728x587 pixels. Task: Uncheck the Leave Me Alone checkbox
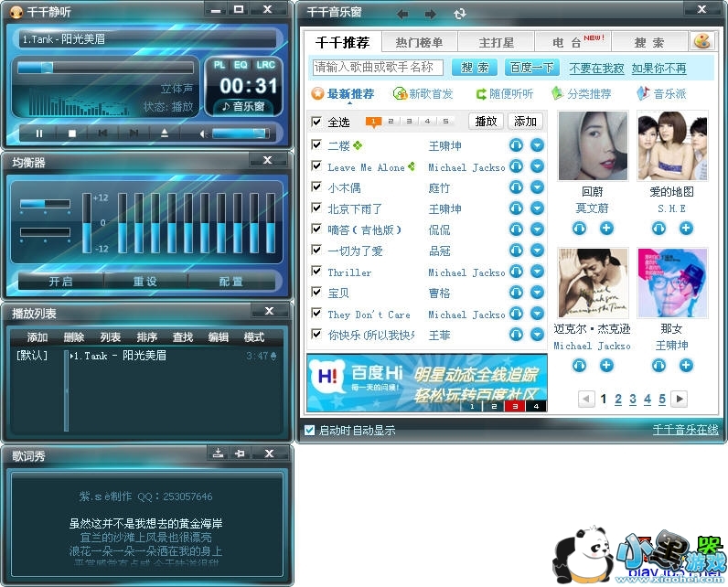tap(316, 166)
